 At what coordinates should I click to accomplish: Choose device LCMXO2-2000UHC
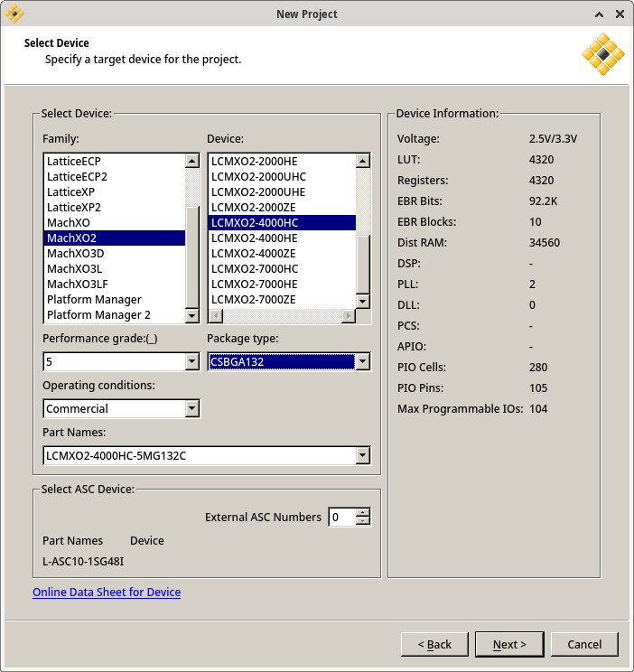pos(282,176)
